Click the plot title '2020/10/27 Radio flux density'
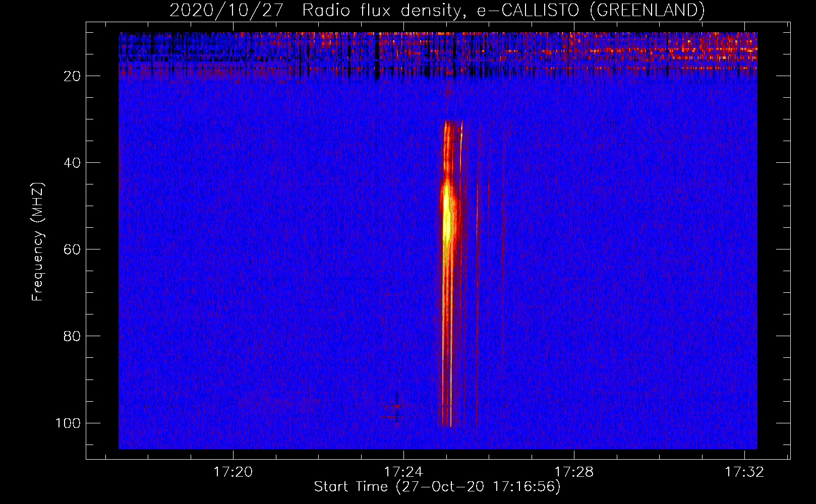 click(x=437, y=10)
